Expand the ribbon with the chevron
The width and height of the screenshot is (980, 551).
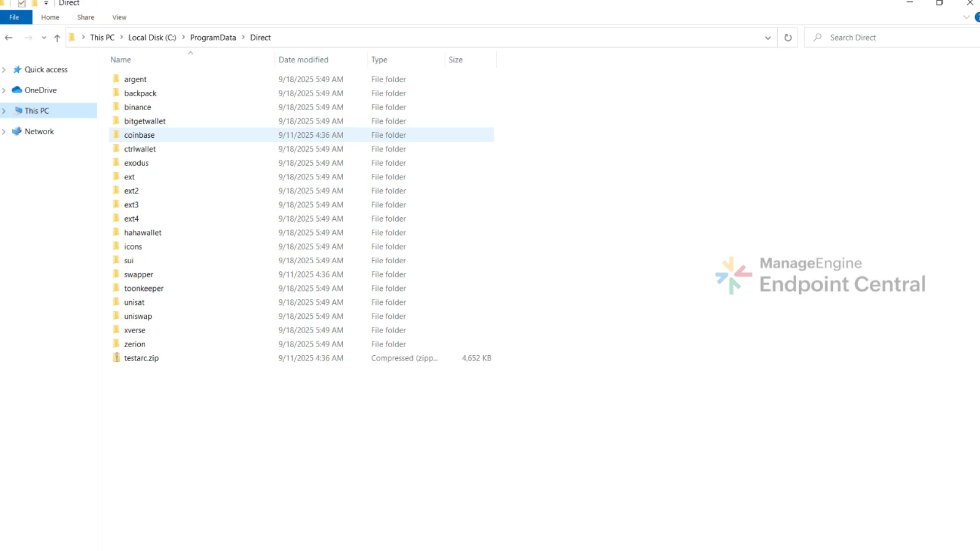point(966,17)
